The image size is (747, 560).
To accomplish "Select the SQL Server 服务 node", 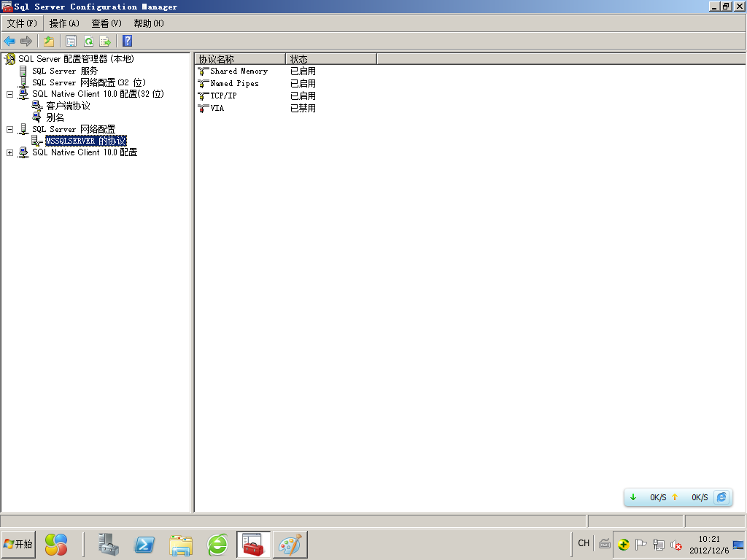I will 65,71.
